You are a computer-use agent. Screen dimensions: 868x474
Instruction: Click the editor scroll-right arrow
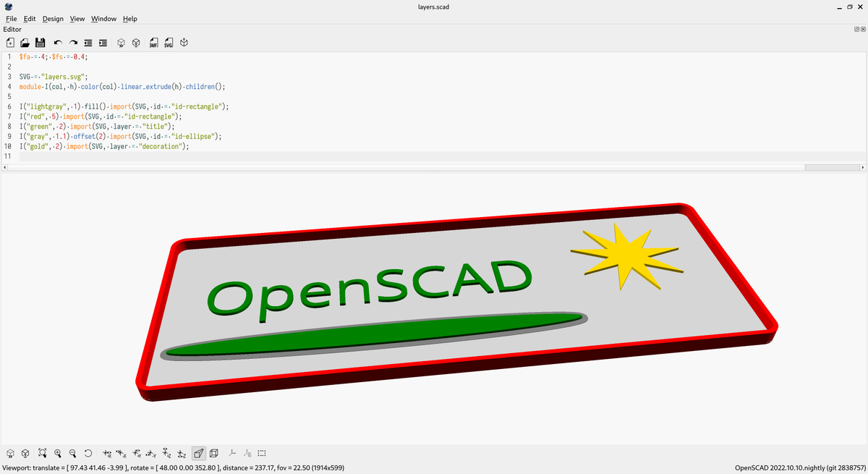[862, 167]
